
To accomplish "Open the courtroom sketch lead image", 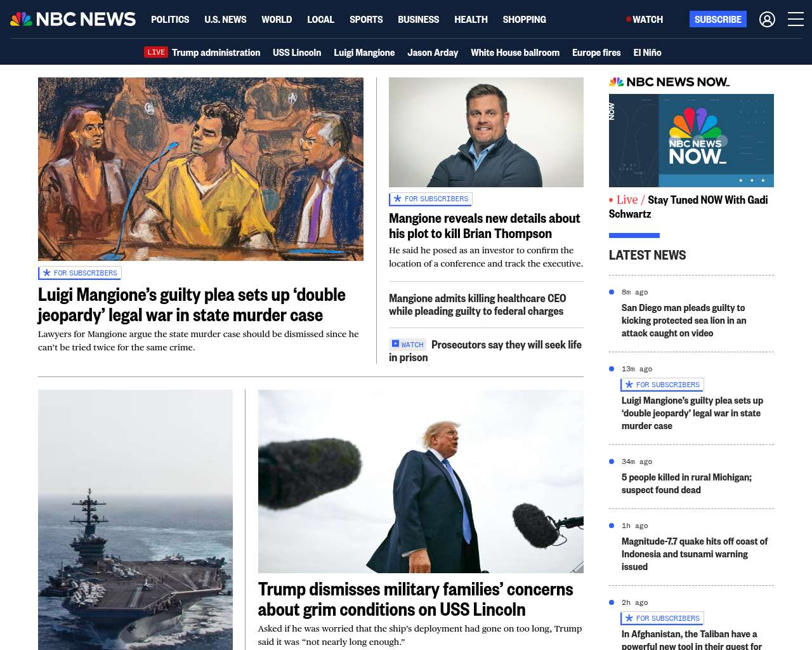I will pos(200,169).
